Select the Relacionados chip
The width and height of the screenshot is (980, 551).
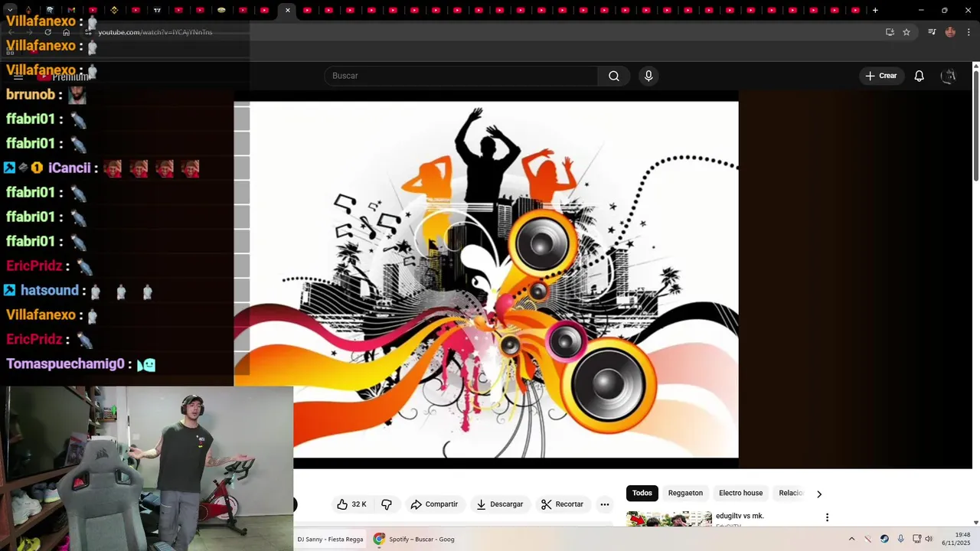tap(791, 493)
